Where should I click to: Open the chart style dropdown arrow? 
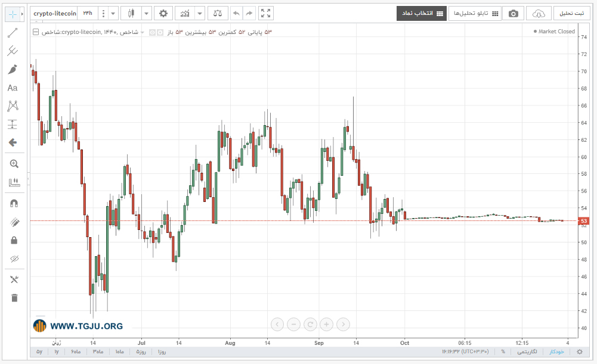coord(147,13)
